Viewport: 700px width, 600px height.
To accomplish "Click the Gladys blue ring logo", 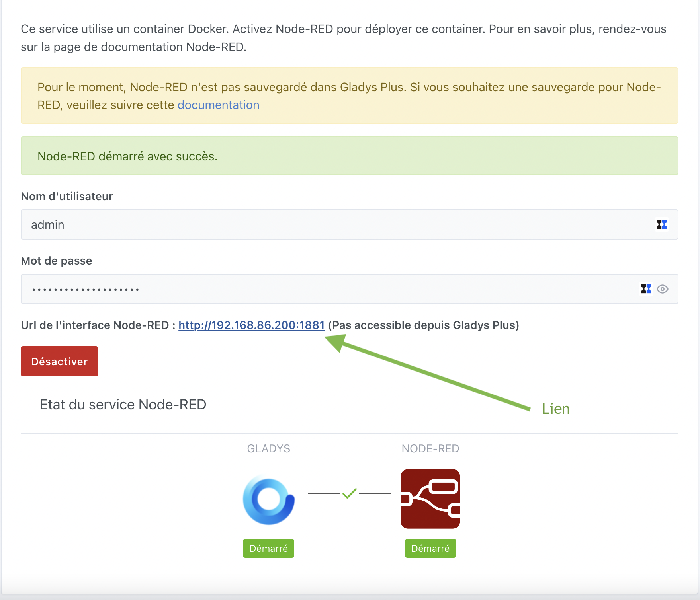I will click(269, 500).
